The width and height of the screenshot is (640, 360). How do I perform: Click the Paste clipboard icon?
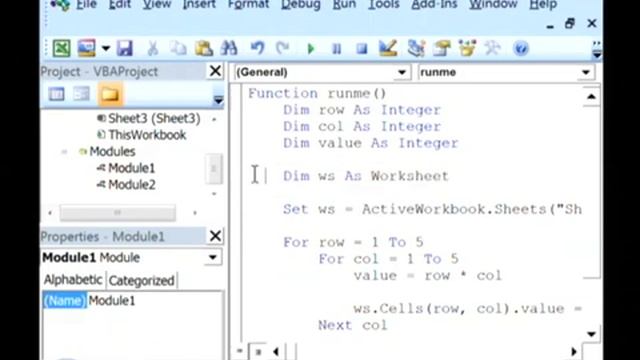(204, 49)
